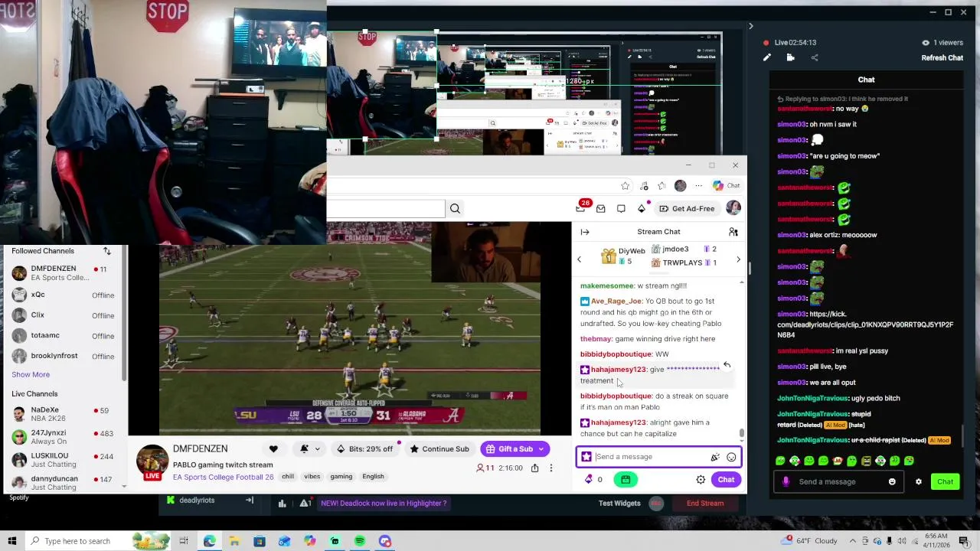Image resolution: width=980 pixels, height=551 pixels.
Task: Open the pencil edit stream info icon
Action: coord(767,57)
